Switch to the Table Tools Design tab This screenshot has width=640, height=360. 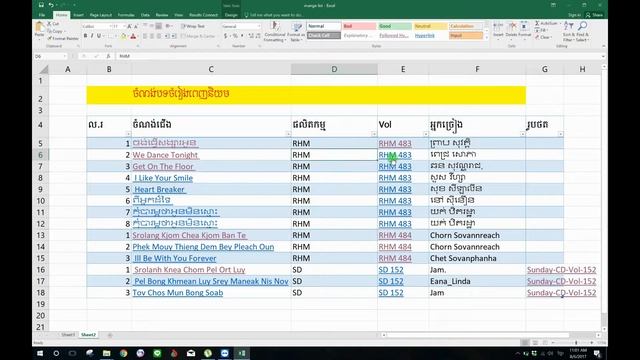231,15
